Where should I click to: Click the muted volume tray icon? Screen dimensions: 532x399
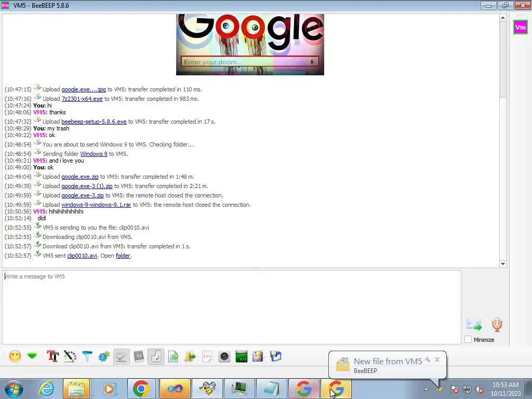480,389
